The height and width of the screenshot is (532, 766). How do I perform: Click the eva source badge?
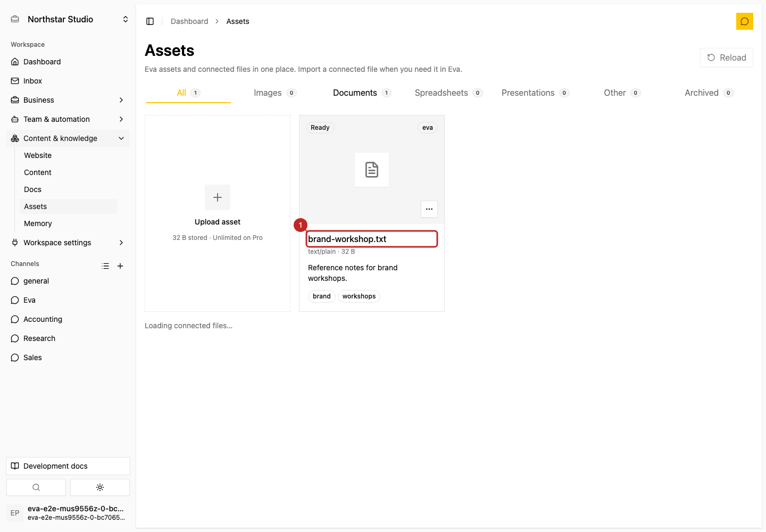(x=428, y=128)
